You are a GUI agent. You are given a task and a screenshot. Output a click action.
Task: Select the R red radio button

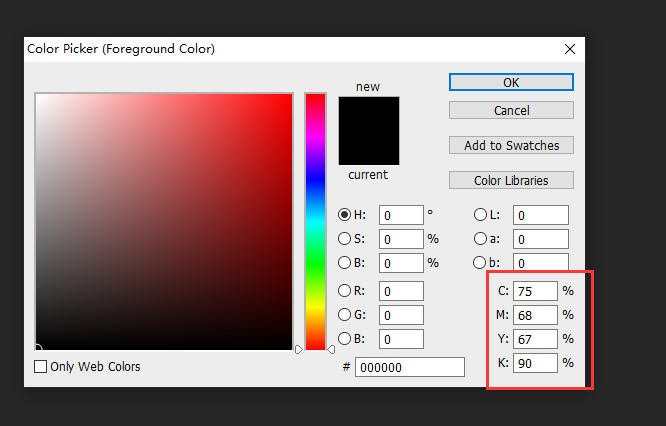click(345, 291)
